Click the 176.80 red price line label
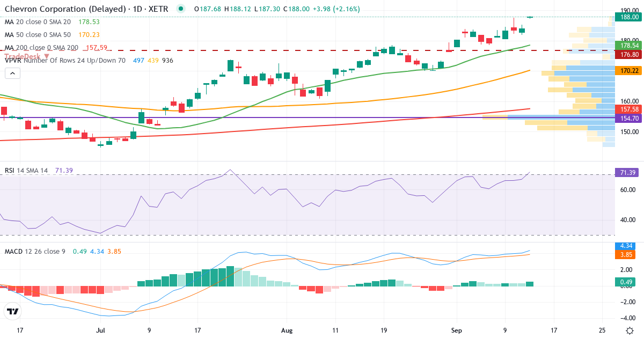 click(x=628, y=55)
